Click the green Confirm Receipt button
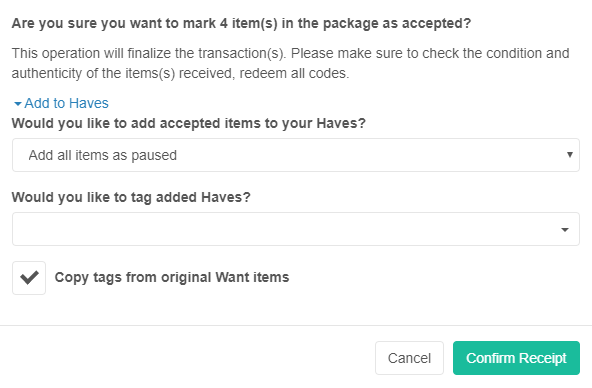The height and width of the screenshot is (388, 592). click(x=516, y=358)
